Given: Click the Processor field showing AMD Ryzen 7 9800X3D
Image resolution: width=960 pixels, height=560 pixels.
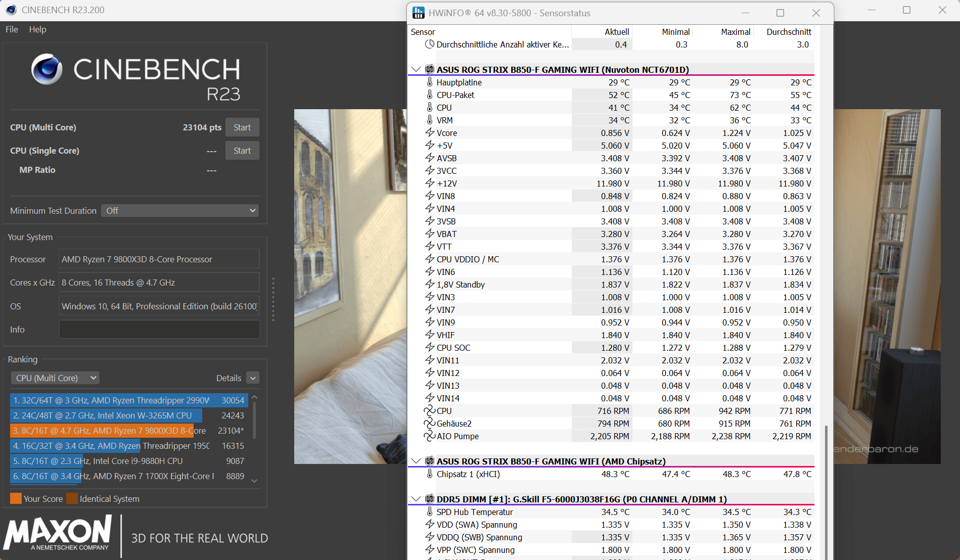Looking at the screenshot, I should click(159, 259).
